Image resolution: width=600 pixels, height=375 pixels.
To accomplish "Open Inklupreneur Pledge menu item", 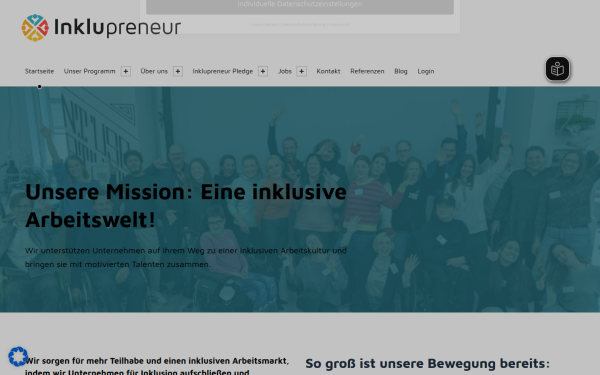I will click(x=223, y=71).
